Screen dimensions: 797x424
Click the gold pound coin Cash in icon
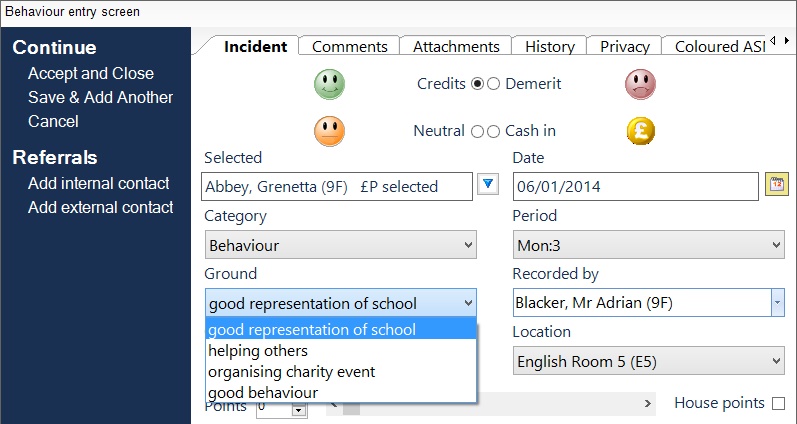coord(640,131)
